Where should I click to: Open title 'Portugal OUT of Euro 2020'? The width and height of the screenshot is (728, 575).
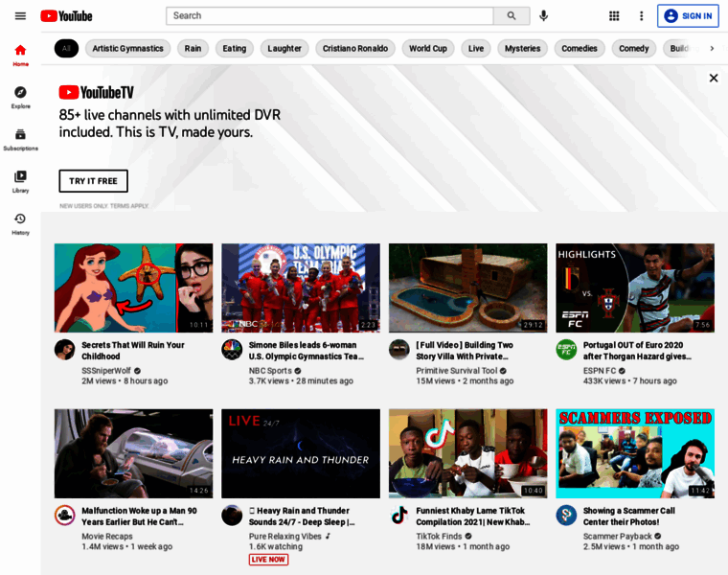(x=637, y=351)
